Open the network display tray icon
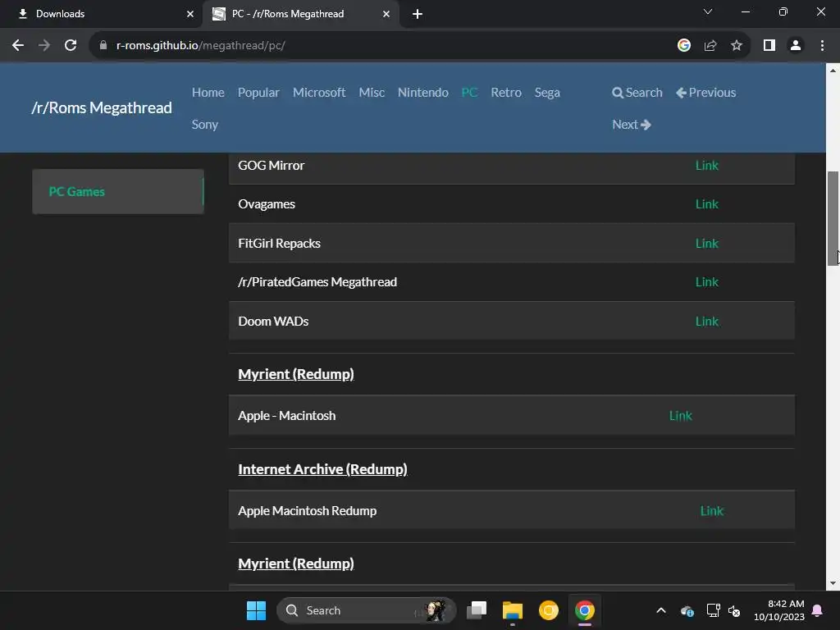Image resolution: width=840 pixels, height=630 pixels. [x=713, y=610]
